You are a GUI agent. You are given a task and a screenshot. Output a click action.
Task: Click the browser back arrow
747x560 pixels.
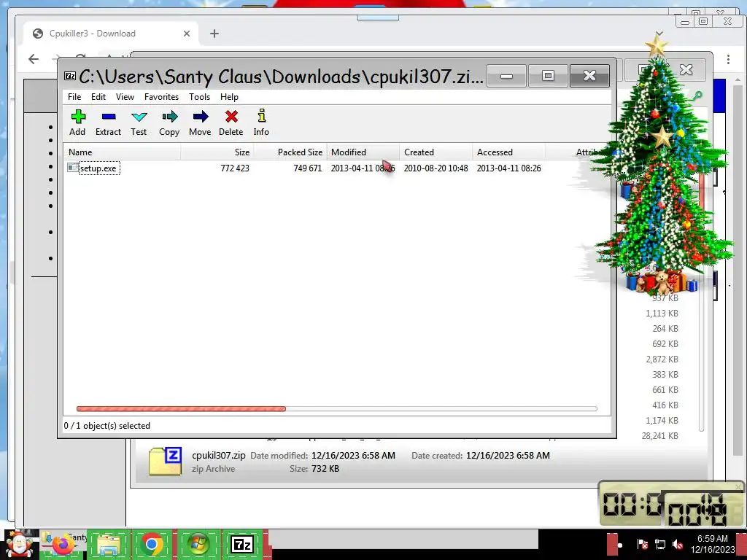click(34, 59)
